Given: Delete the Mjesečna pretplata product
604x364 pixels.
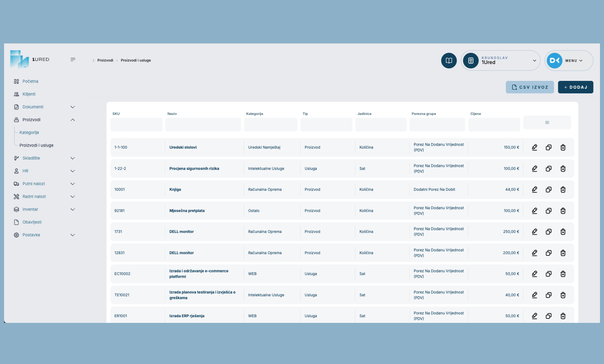Looking at the screenshot, I should [563, 211].
